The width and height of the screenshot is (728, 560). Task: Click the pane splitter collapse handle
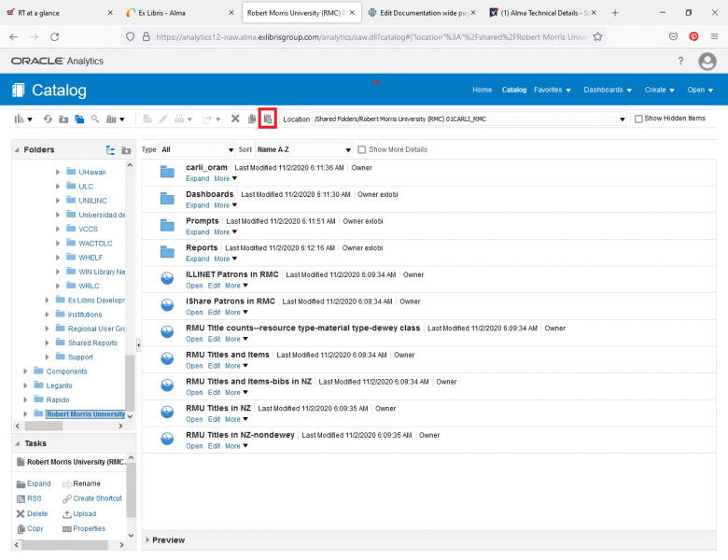pyautogui.click(x=138, y=344)
